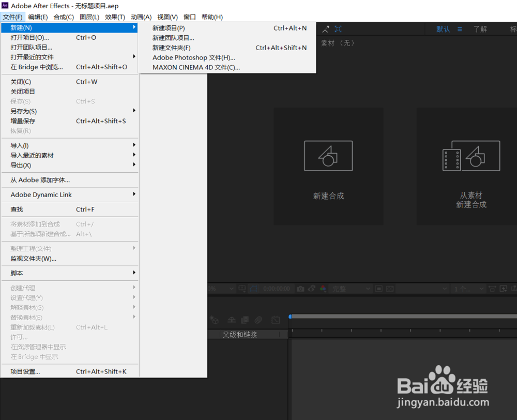Click the snapshot camera icon
Viewport: 517px width, 420px height.
[x=300, y=289]
